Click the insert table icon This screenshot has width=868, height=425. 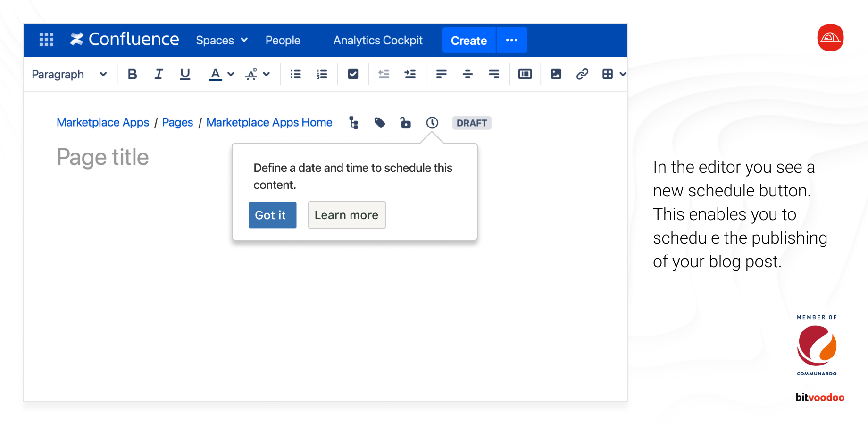pyautogui.click(x=608, y=74)
